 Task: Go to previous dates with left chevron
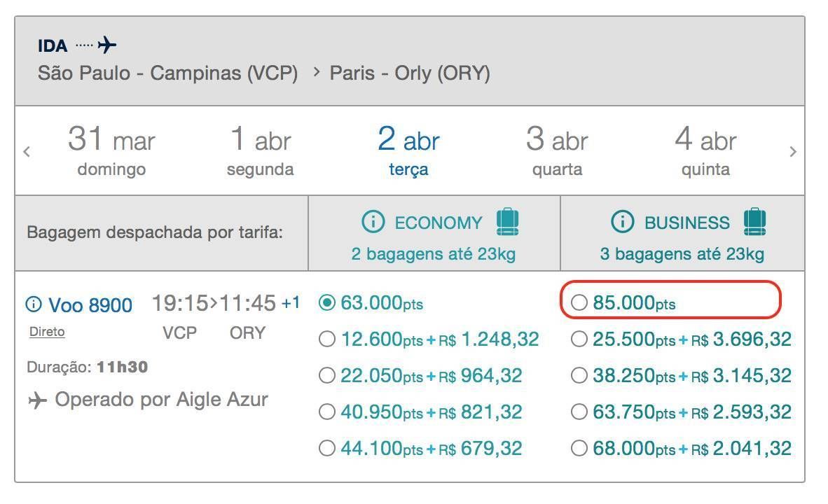27,152
